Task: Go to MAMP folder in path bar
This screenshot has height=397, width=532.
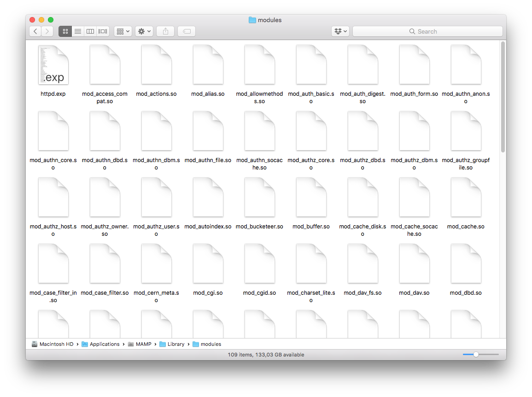Action: pos(143,344)
